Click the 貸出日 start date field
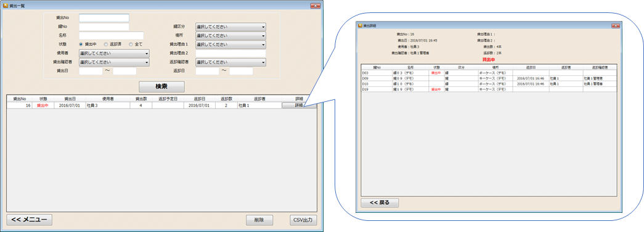Image resolution: width=644 pixels, height=232 pixels. click(x=91, y=71)
